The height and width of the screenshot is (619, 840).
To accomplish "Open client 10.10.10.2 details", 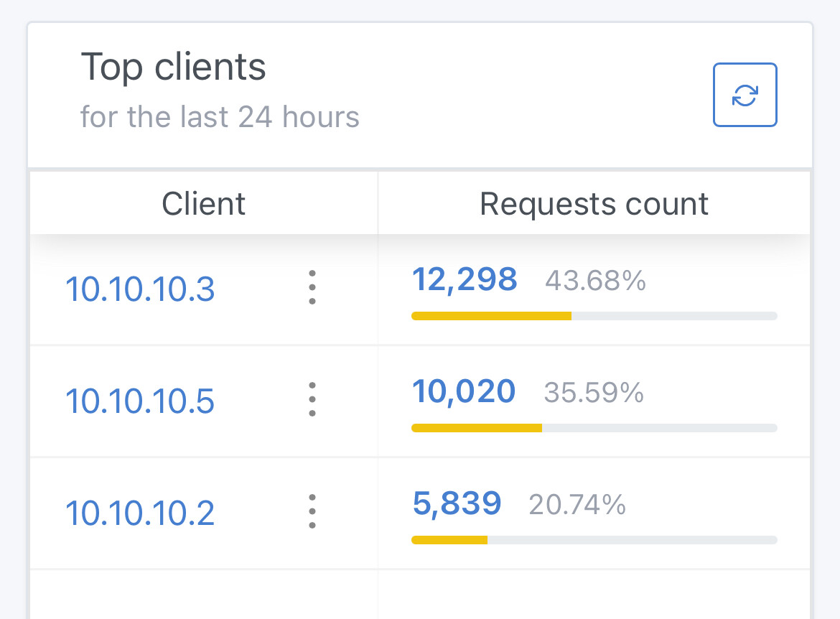I will 140,513.
